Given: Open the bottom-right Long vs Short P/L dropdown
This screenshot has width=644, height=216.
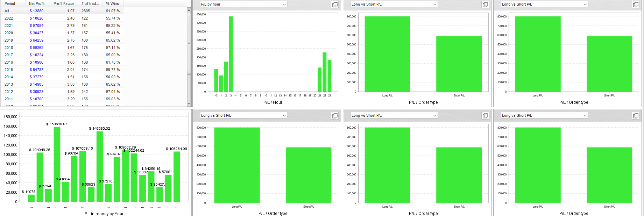Looking at the screenshot, I should coord(544,115).
